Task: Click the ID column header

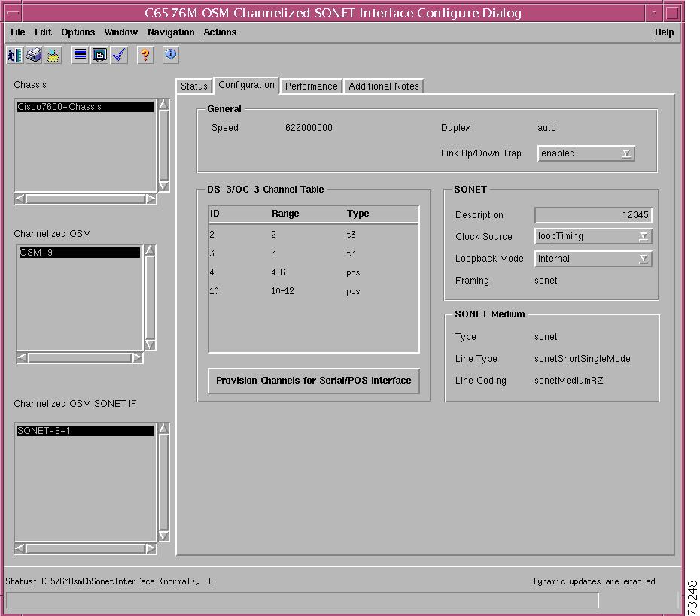Action: click(x=215, y=214)
